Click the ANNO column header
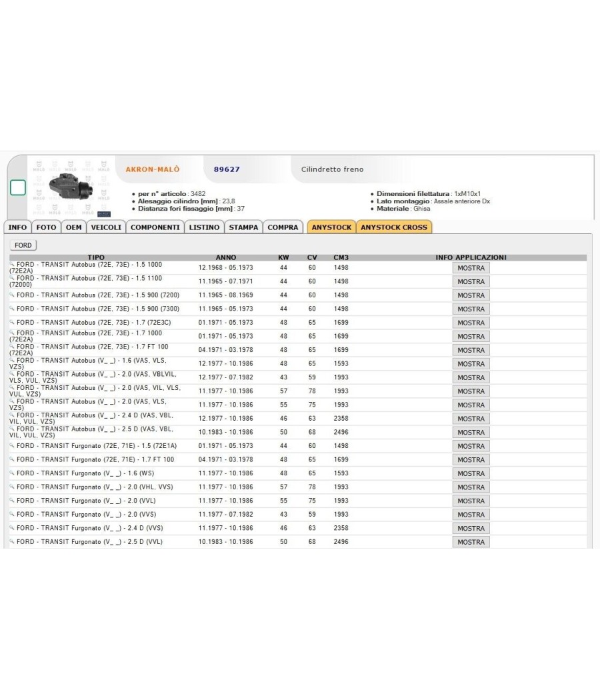600x700 pixels. tap(226, 257)
